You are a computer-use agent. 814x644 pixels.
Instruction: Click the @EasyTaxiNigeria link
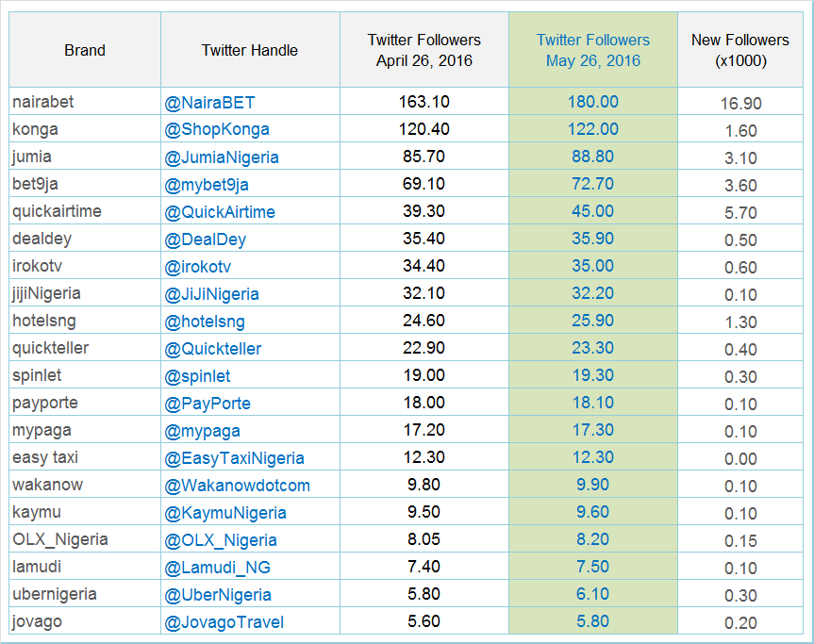click(234, 458)
